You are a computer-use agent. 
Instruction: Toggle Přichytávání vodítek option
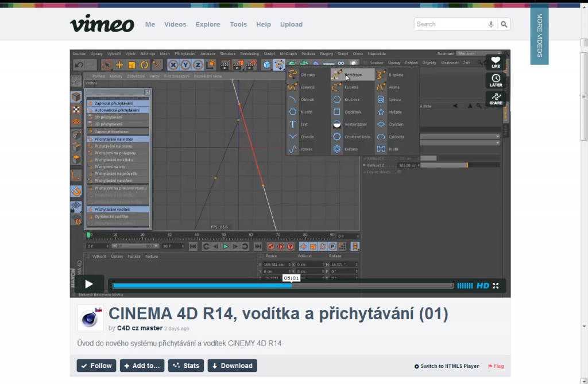118,210
